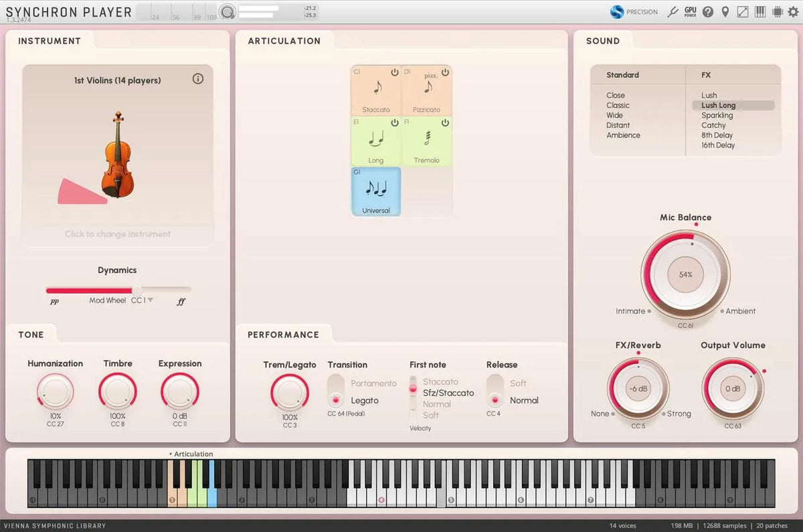The image size is (803, 532).
Task: Open the Dynamics CC 1 dropdown
Action: (141, 300)
